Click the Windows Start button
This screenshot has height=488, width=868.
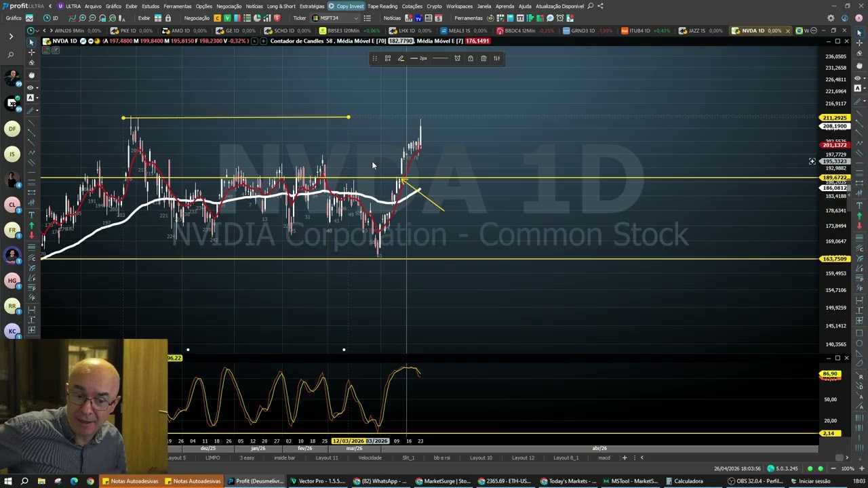click(7, 481)
